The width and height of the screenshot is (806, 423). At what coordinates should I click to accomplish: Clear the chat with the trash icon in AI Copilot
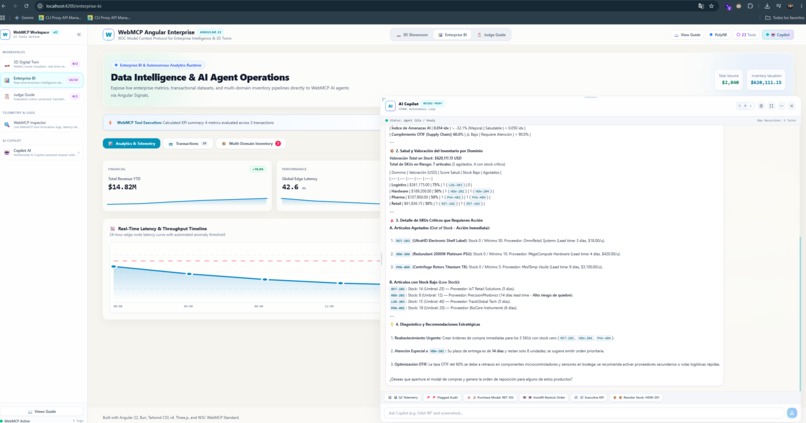click(761, 106)
